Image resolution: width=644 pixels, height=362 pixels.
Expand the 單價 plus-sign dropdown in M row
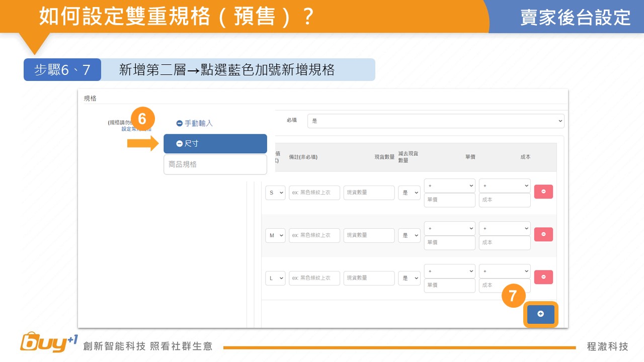[449, 228]
